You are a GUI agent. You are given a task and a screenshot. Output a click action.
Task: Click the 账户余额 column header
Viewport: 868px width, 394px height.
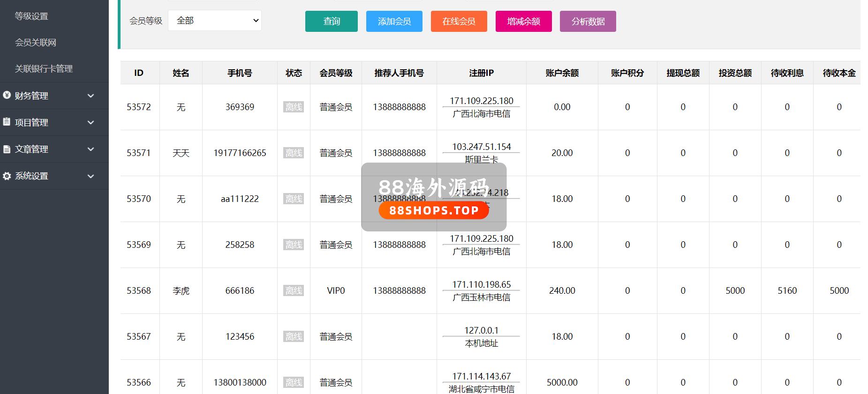pos(562,73)
